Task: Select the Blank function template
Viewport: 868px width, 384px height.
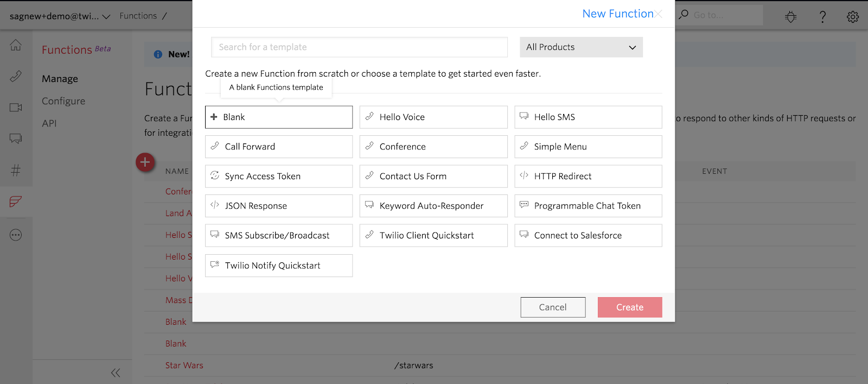Action: pyautogui.click(x=279, y=117)
